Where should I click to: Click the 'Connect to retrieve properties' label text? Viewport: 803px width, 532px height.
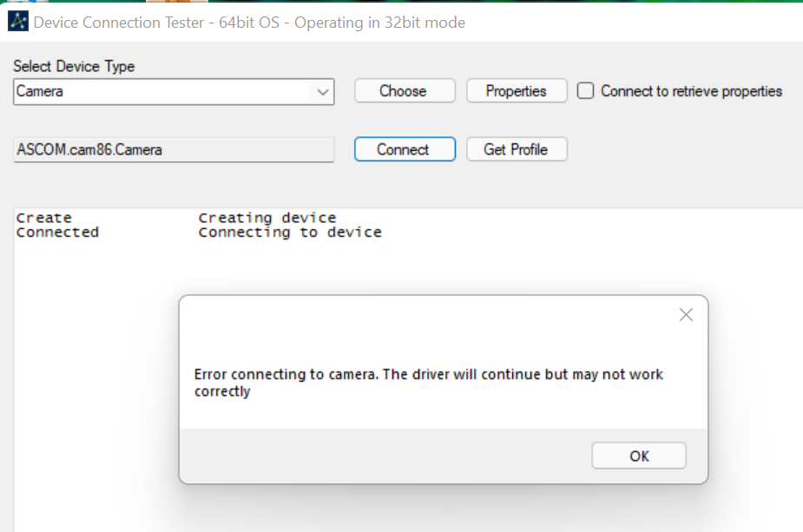pos(691,91)
